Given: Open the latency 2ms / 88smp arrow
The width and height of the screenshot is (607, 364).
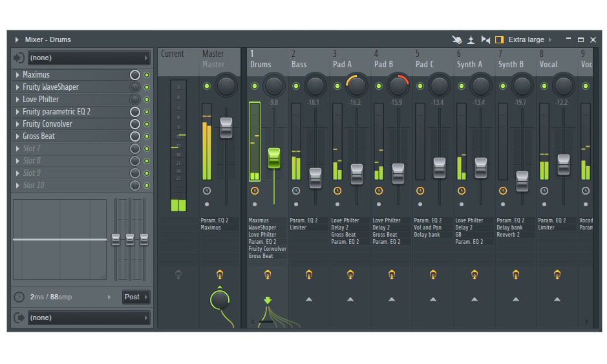Looking at the screenshot, I should click(x=109, y=297).
